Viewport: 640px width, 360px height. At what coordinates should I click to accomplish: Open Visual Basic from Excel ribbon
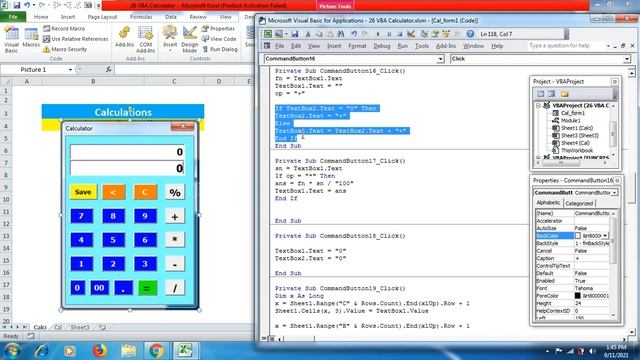11,39
